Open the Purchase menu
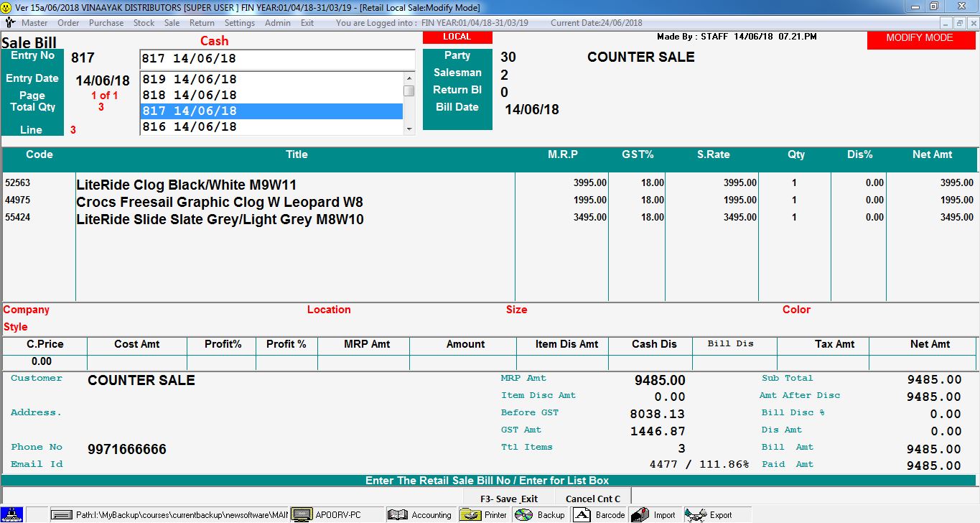 point(106,23)
